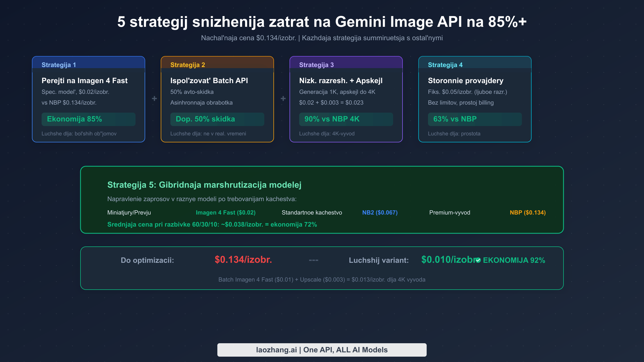Click the dashes separator in the comparison panel
The width and height of the screenshot is (644, 362).
313,260
